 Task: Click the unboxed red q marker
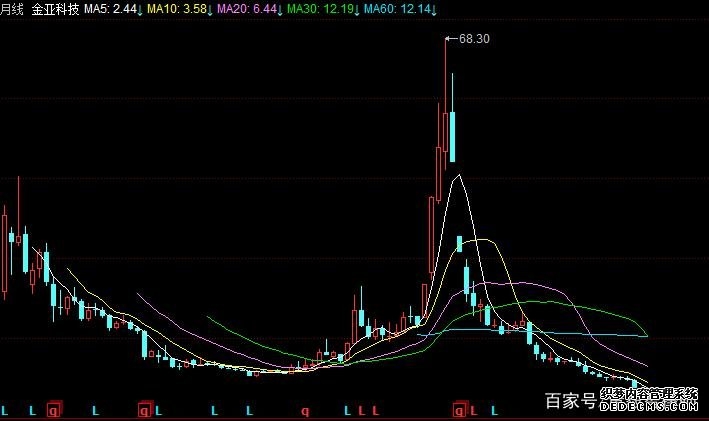[x=305, y=410]
